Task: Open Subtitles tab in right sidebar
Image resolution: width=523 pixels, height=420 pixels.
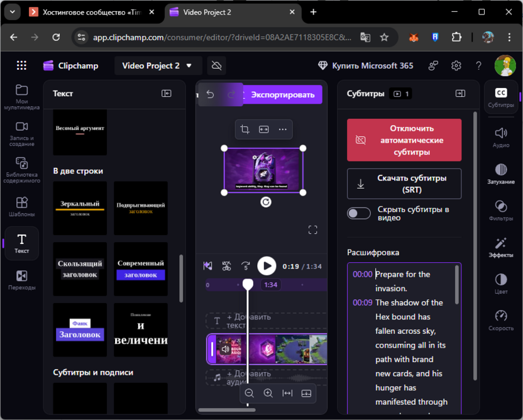Action: 501,97
